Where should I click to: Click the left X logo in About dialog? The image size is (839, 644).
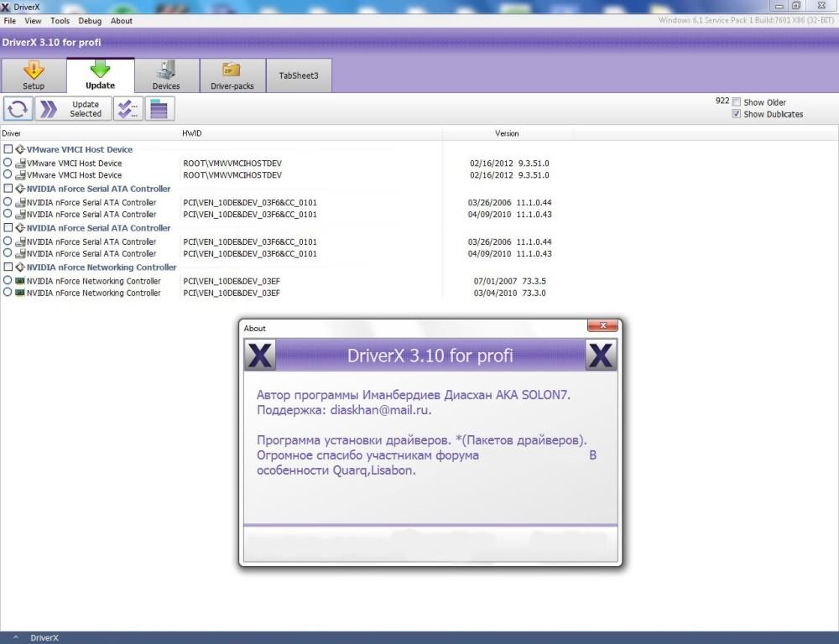point(260,356)
